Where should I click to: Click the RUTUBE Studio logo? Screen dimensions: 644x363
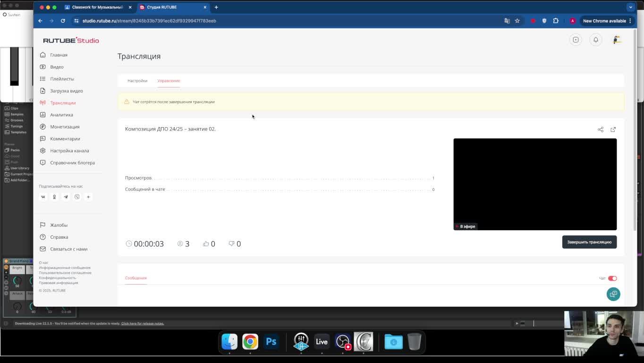click(71, 41)
